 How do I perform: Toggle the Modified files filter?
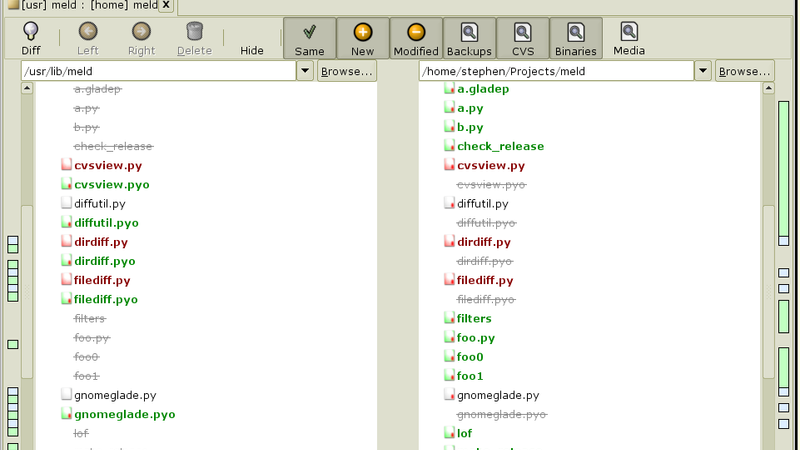coord(416,39)
